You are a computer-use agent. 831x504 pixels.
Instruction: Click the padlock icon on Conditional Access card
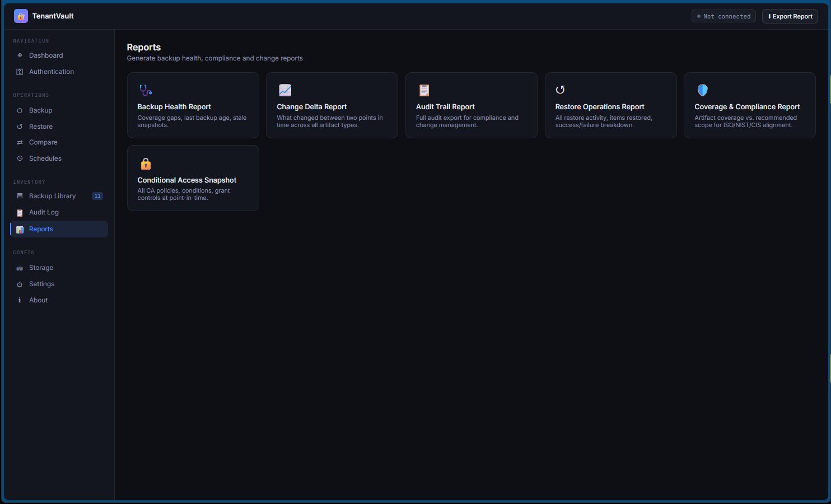pos(146,163)
